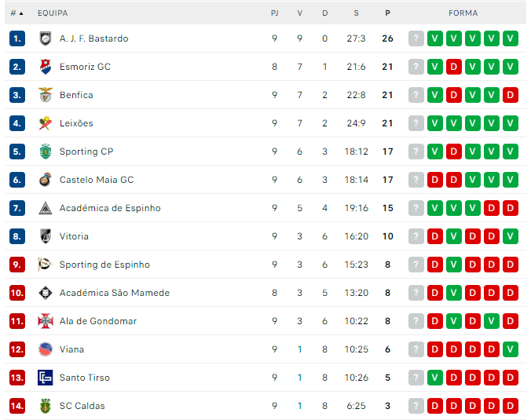Click the Académica de Espinho triangle crest
The image size is (531, 420).
[46, 208]
